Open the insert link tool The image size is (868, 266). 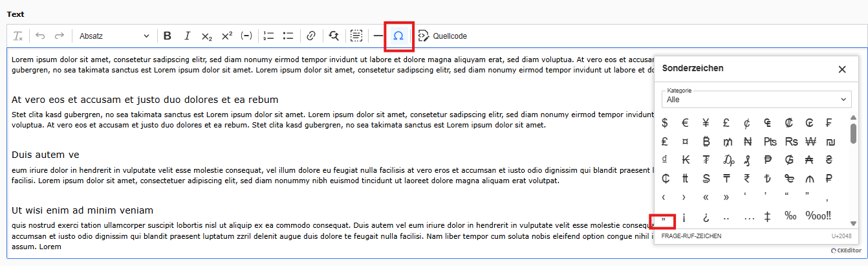(311, 36)
